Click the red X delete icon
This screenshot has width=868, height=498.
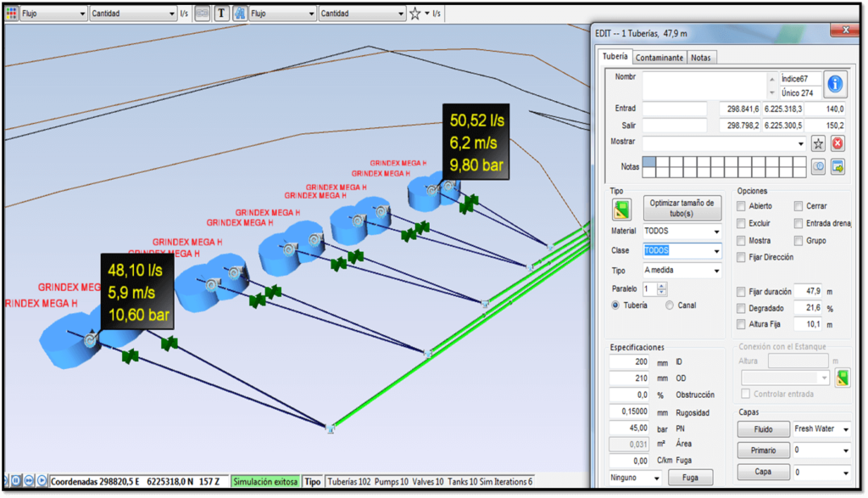(837, 143)
